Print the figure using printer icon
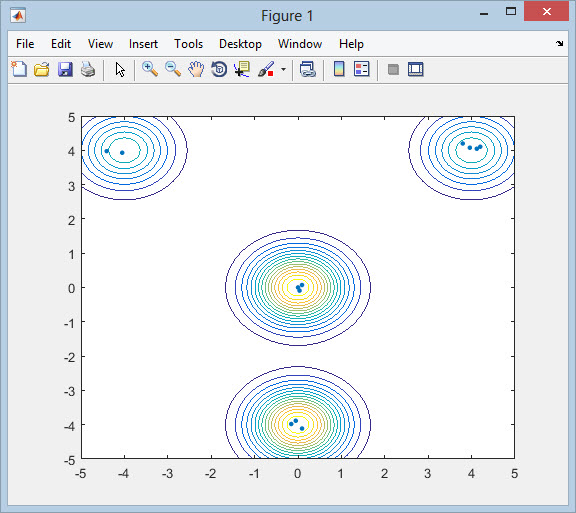Image resolution: width=576 pixels, height=513 pixels. [88, 69]
